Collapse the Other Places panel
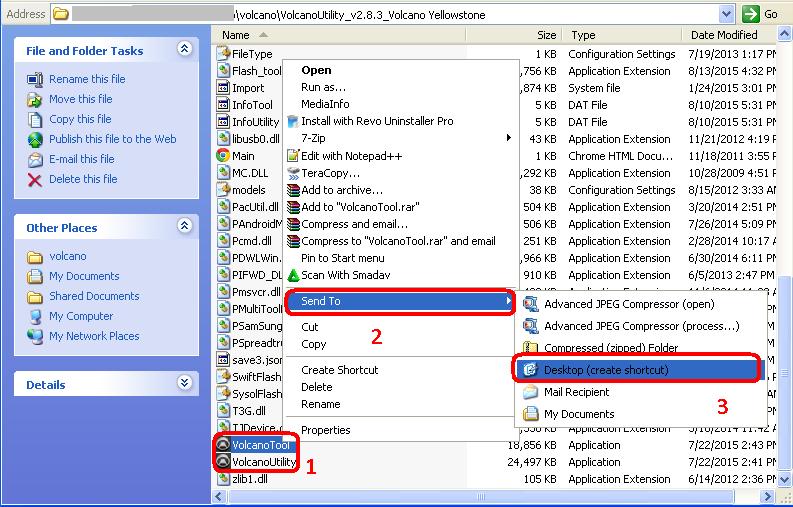 click(185, 226)
